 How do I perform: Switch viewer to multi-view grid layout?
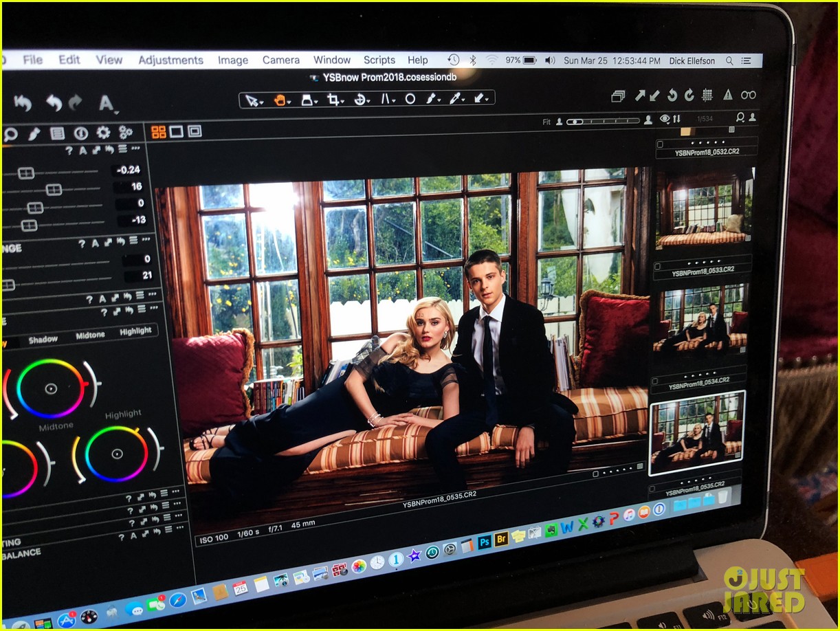(x=158, y=131)
